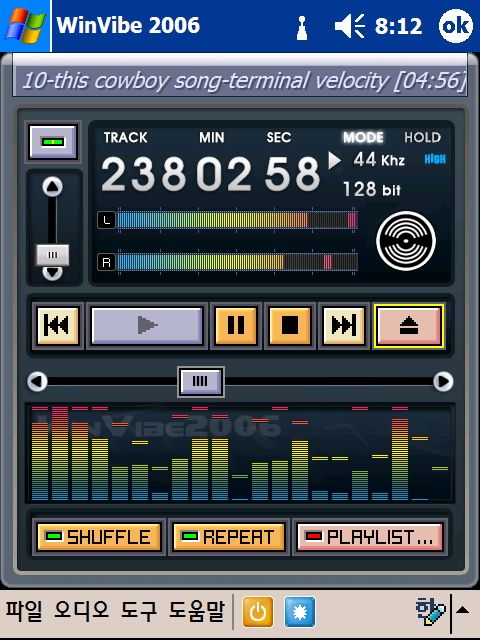Click the MODE label in display
The width and height of the screenshot is (480, 640).
coord(363,137)
